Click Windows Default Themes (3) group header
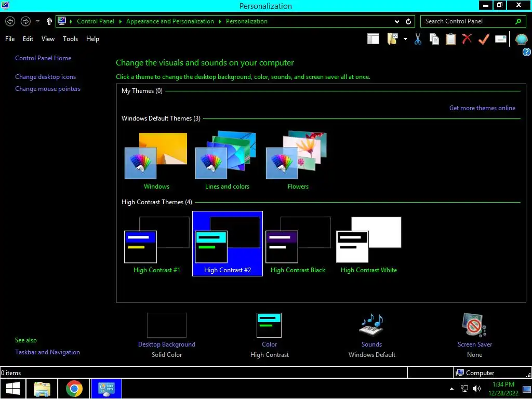The width and height of the screenshot is (532, 399). point(161,118)
